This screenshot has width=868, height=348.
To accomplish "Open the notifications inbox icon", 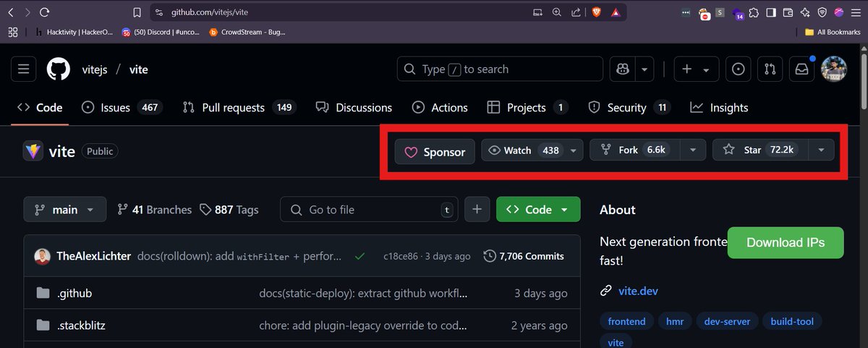I will pos(801,69).
